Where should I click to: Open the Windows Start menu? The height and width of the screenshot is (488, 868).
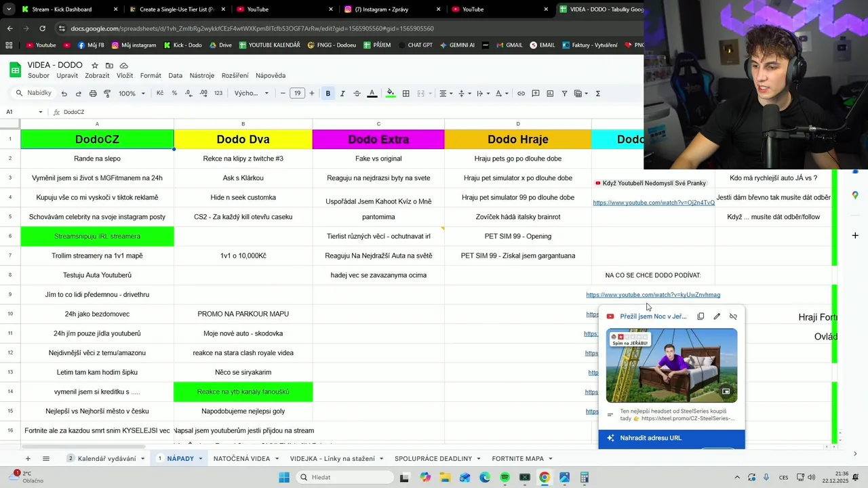click(x=284, y=477)
